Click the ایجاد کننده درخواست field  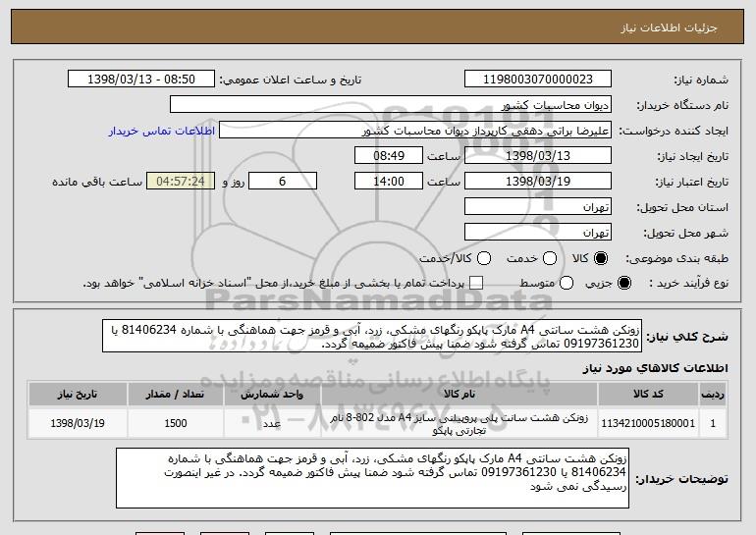[415, 131]
